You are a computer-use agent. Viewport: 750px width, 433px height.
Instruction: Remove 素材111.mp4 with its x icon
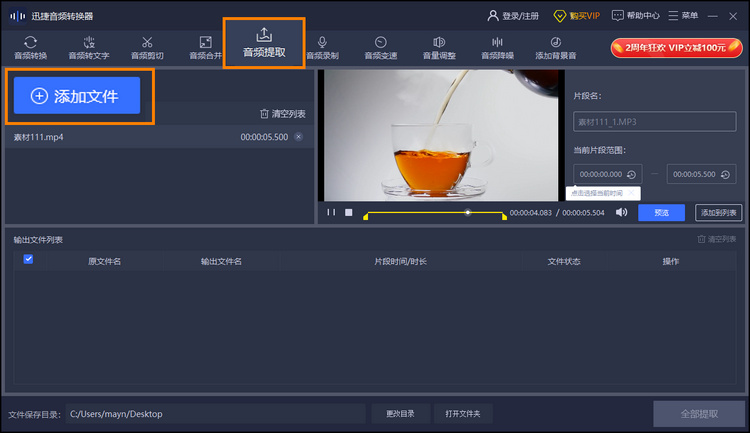298,137
